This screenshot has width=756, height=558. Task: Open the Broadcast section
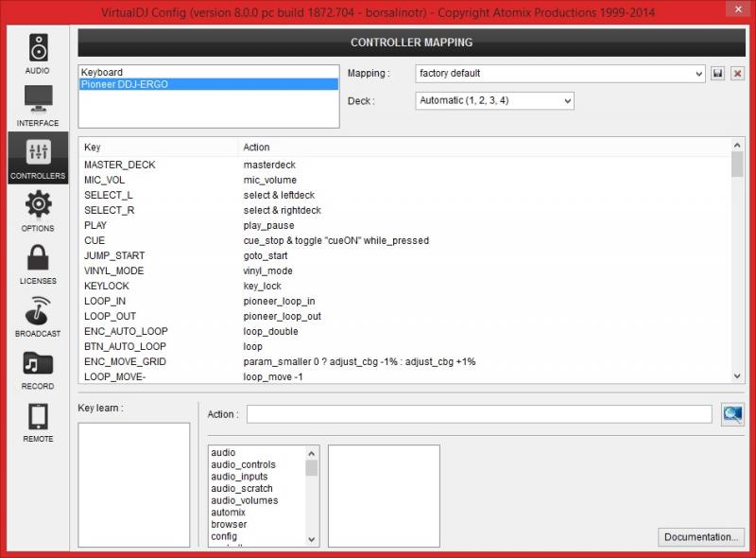(x=38, y=316)
